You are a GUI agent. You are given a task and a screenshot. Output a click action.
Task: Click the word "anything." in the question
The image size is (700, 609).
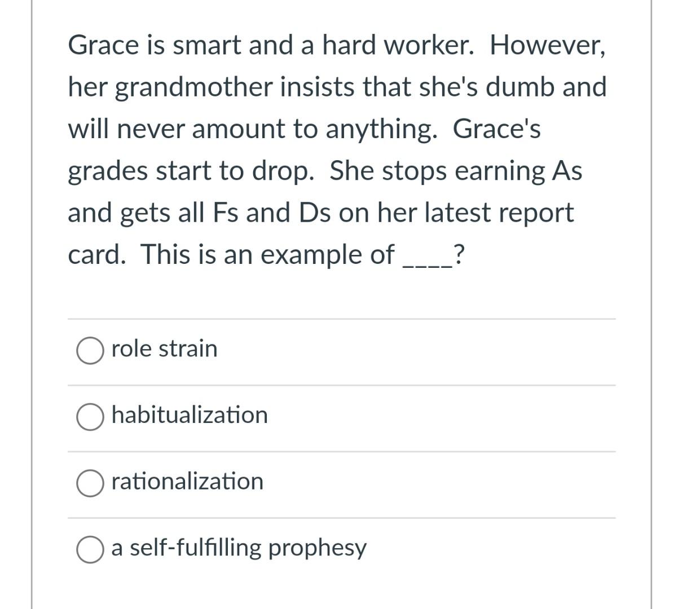tap(381, 130)
